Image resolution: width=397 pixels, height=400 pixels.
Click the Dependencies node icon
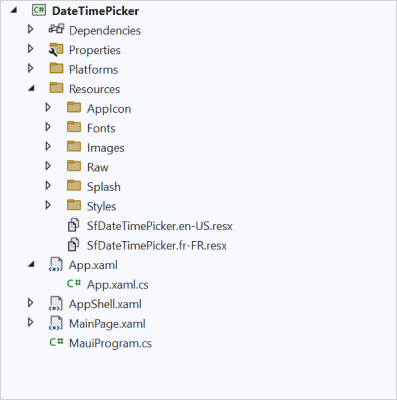56,29
